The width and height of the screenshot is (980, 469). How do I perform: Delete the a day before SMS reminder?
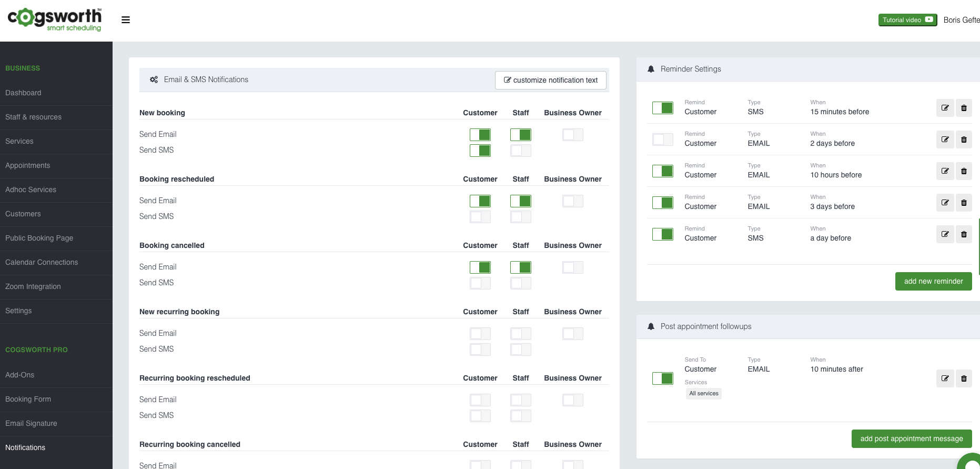[x=964, y=234]
